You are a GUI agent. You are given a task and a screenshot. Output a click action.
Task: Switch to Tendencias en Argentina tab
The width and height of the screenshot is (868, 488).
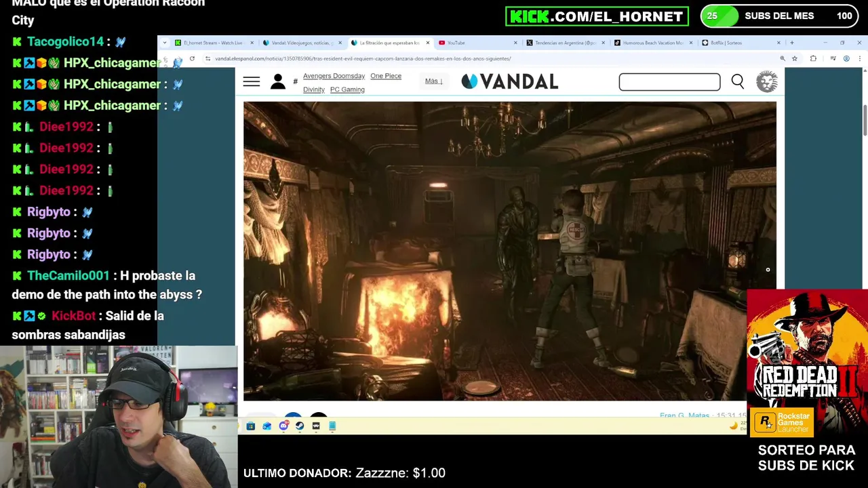(566, 43)
